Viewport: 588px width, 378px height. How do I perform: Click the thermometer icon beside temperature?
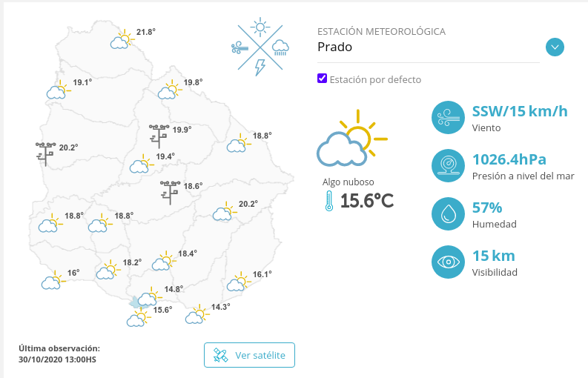[328, 201]
